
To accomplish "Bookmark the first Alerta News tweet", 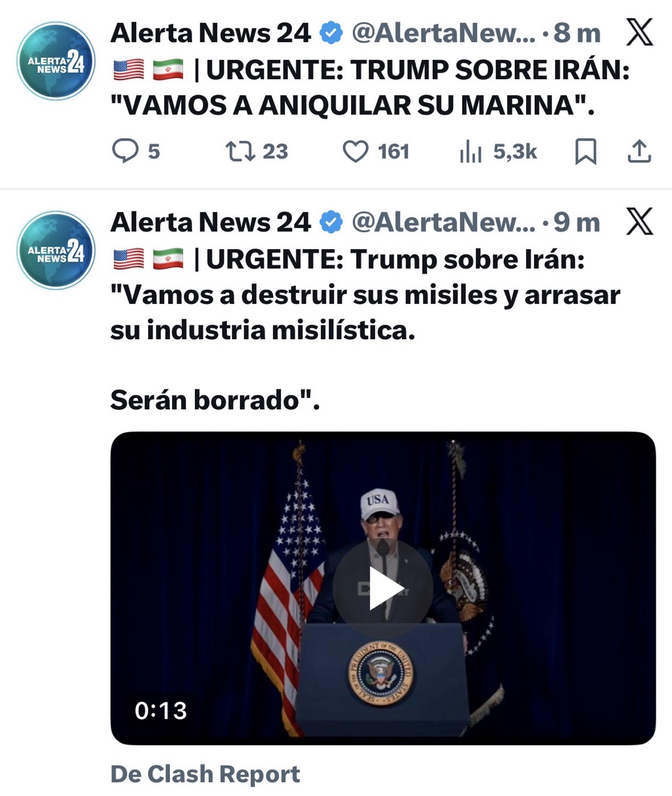I will click(x=586, y=151).
